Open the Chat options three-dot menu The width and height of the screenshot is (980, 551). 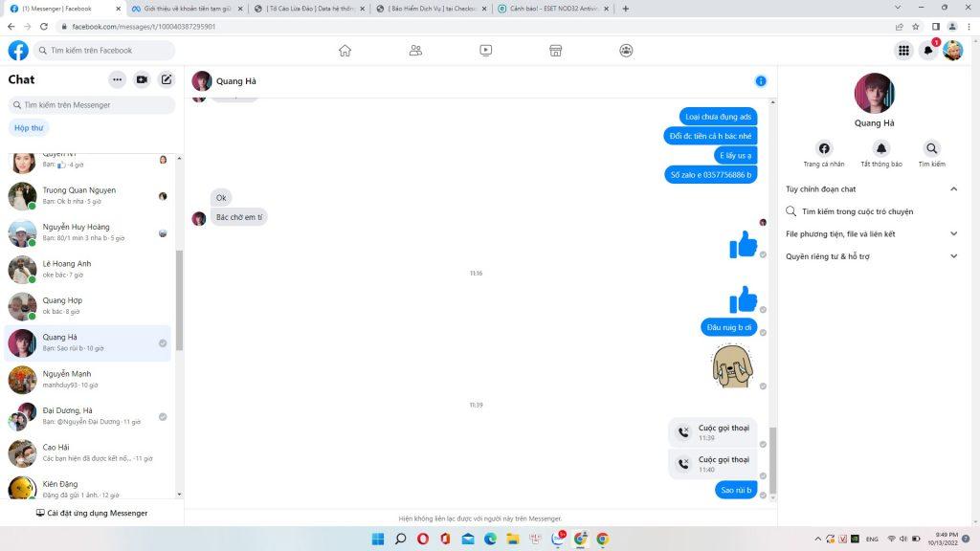[x=117, y=80]
